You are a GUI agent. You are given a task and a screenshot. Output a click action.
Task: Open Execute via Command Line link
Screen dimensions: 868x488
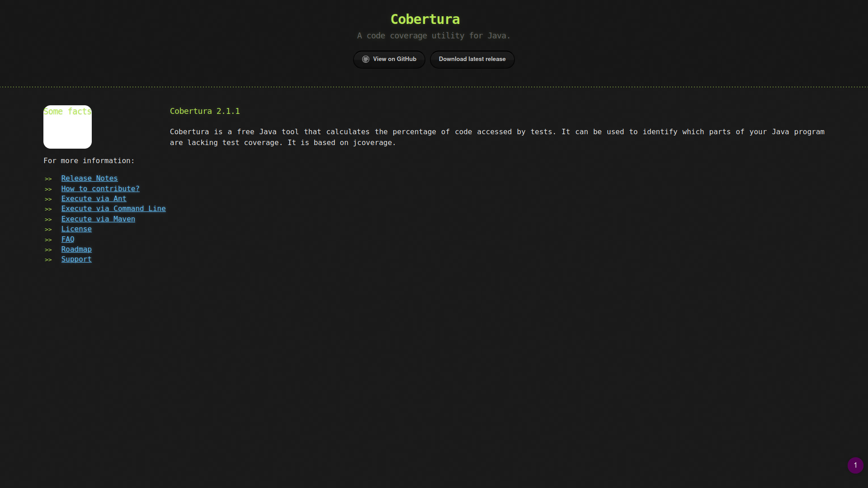click(113, 209)
